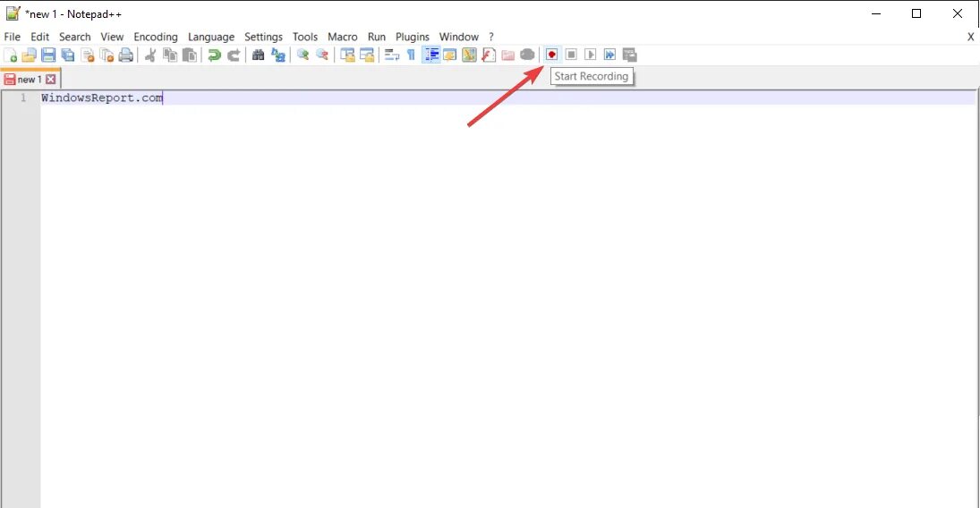This screenshot has width=980, height=508.
Task: Undo the last action via green arrow
Action: coord(215,55)
